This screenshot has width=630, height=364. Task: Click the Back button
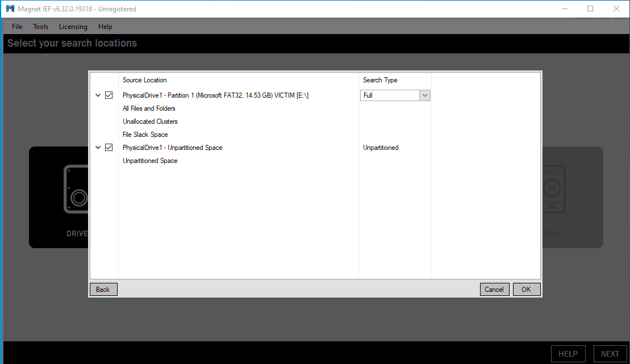pyautogui.click(x=103, y=289)
